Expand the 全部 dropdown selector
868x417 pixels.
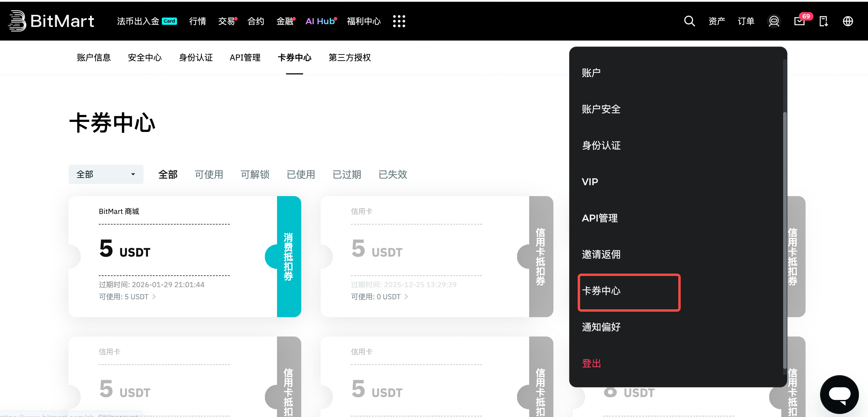pos(106,174)
